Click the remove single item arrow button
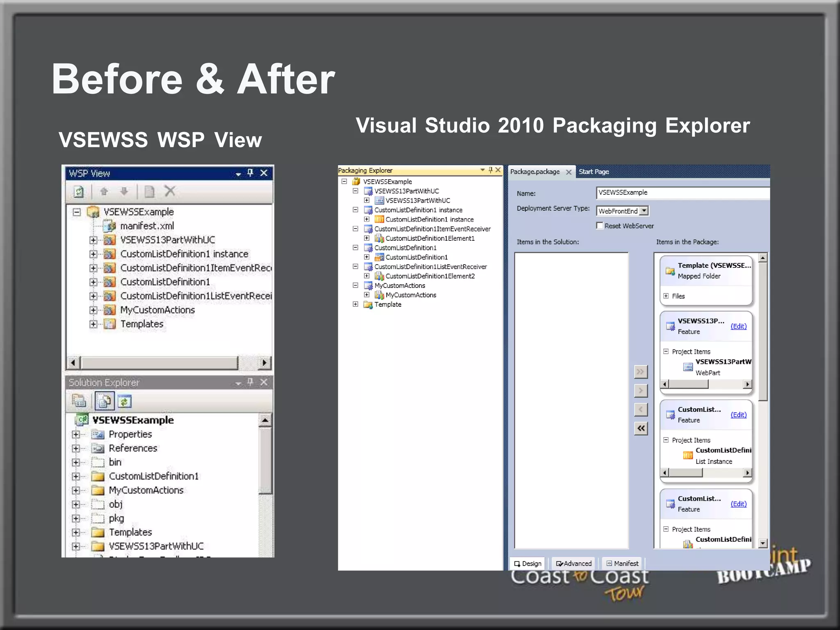This screenshot has height=630, width=840. click(640, 409)
